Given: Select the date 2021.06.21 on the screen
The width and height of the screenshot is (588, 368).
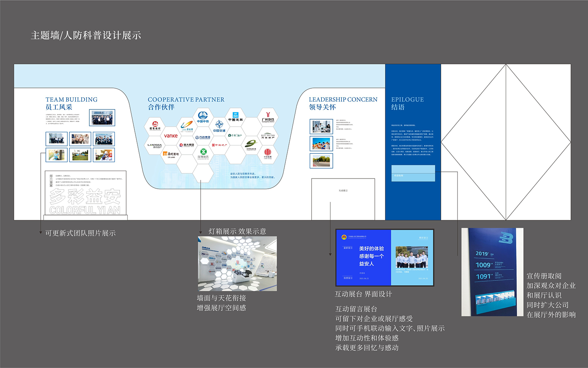Looking at the screenshot, I should (x=364, y=279).
